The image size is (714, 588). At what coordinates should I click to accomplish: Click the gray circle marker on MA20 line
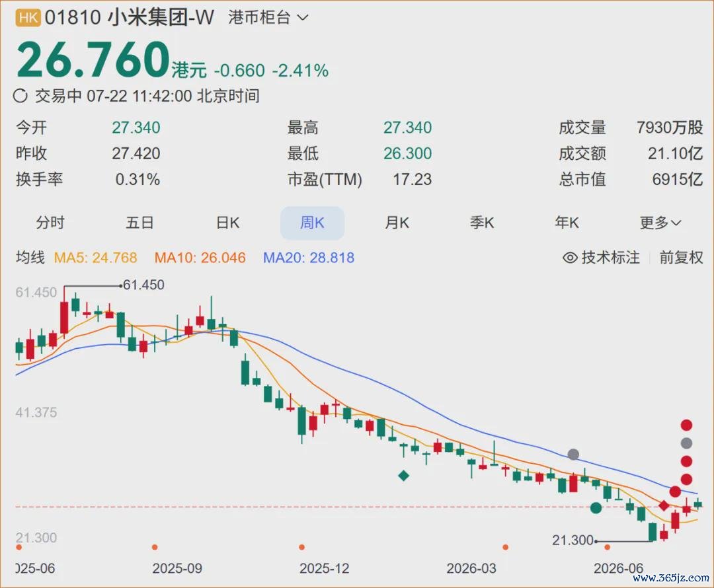573,454
